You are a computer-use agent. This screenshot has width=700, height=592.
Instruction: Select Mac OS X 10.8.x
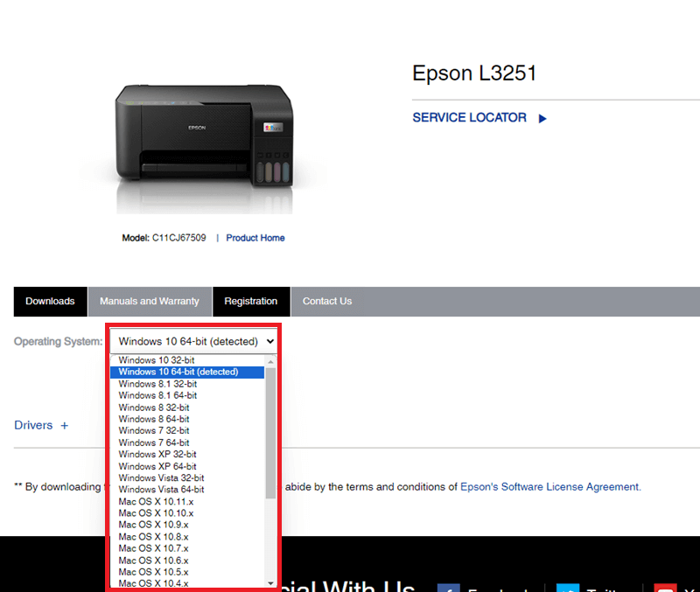tap(187, 537)
